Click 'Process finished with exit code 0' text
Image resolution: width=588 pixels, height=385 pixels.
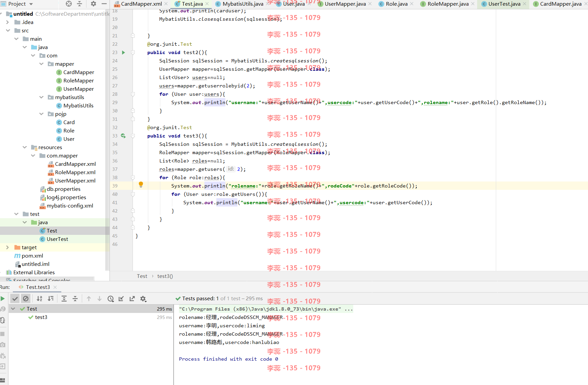coord(228,359)
